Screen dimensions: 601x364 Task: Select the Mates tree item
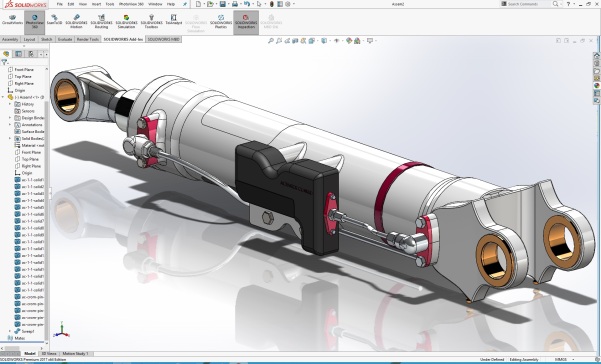[16, 338]
